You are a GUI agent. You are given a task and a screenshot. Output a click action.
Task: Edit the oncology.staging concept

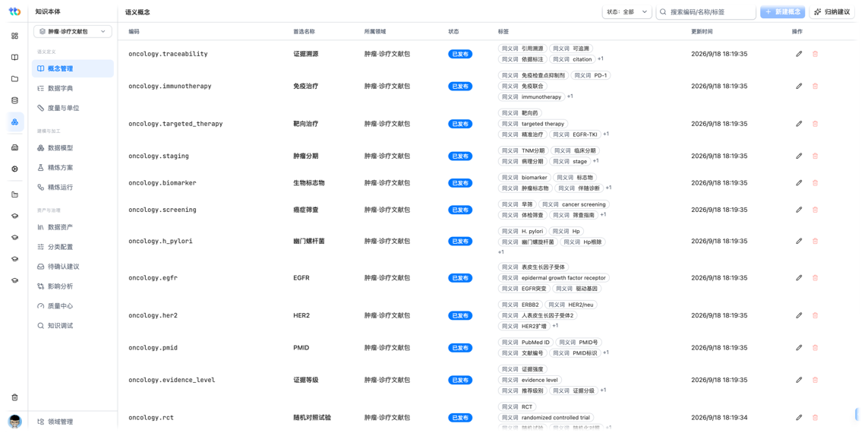point(799,156)
